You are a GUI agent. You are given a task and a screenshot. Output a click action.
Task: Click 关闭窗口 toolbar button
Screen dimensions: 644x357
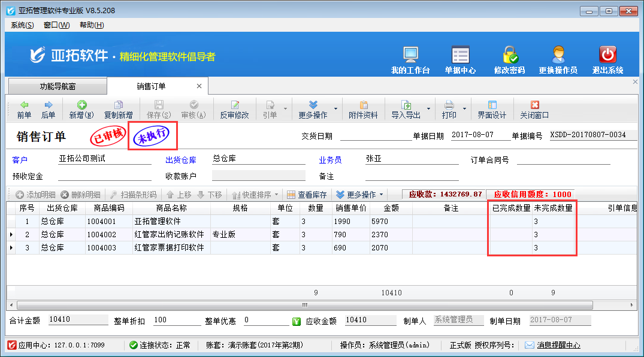coord(534,110)
